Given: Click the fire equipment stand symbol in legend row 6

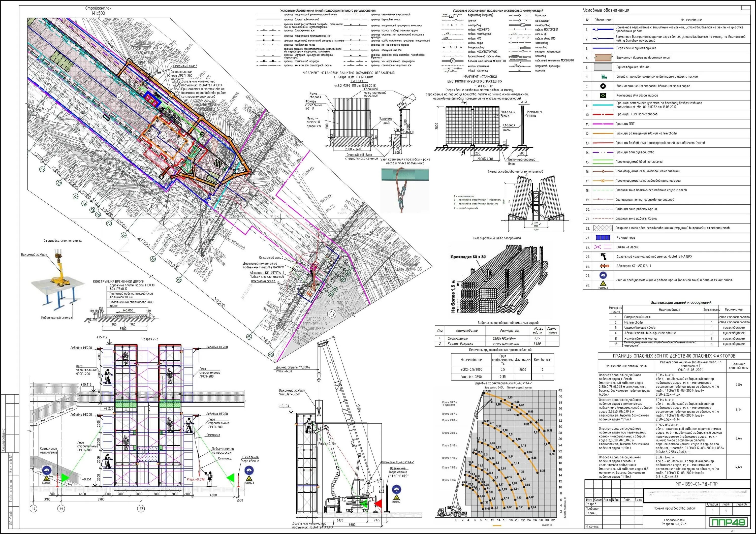Looking at the screenshot, I should (x=604, y=76).
